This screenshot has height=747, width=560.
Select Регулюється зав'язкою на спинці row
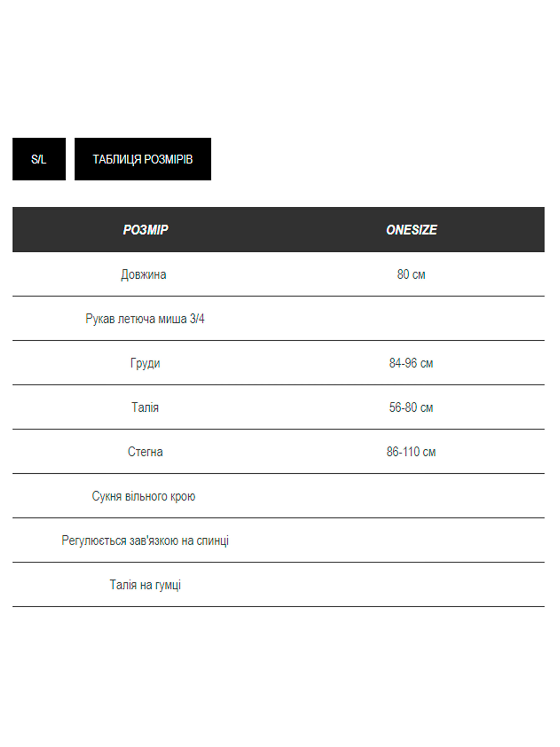[x=145, y=541]
